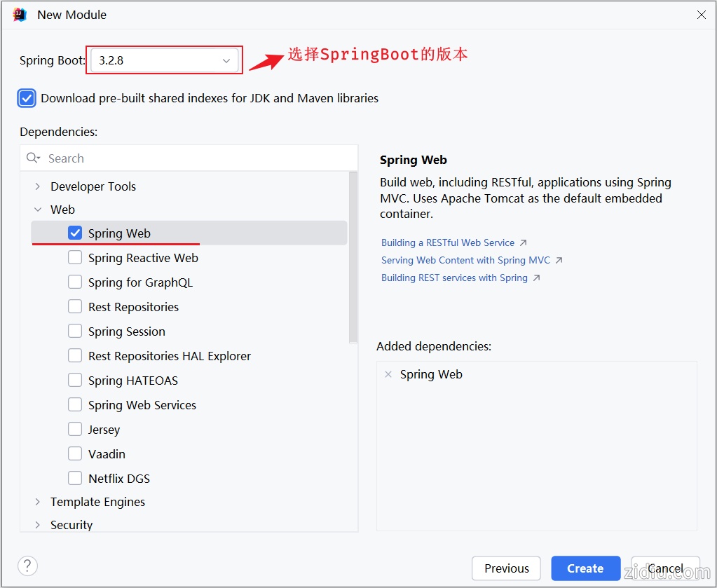Check the Spring for GraphQL checkbox
The image size is (717, 588).
(x=75, y=282)
